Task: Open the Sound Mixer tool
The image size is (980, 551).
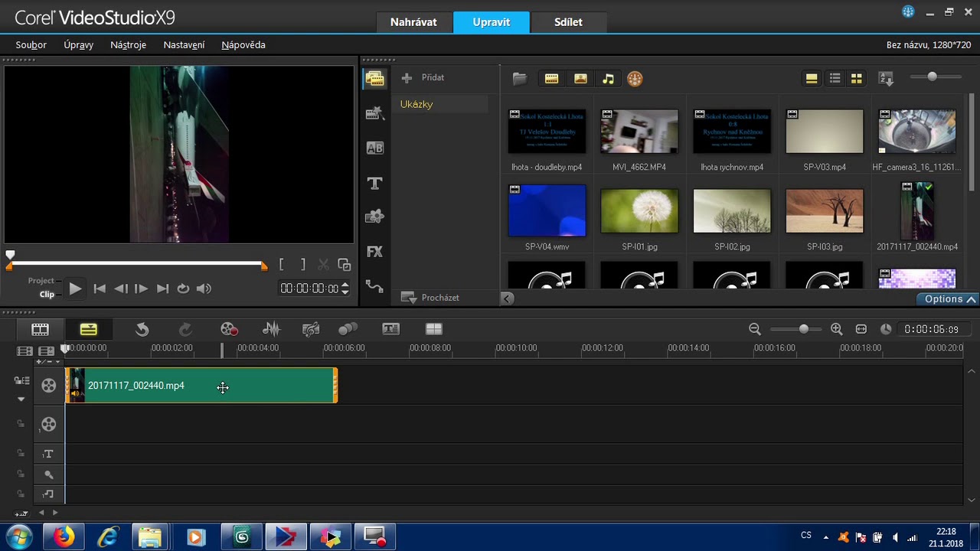Action: coord(271,329)
